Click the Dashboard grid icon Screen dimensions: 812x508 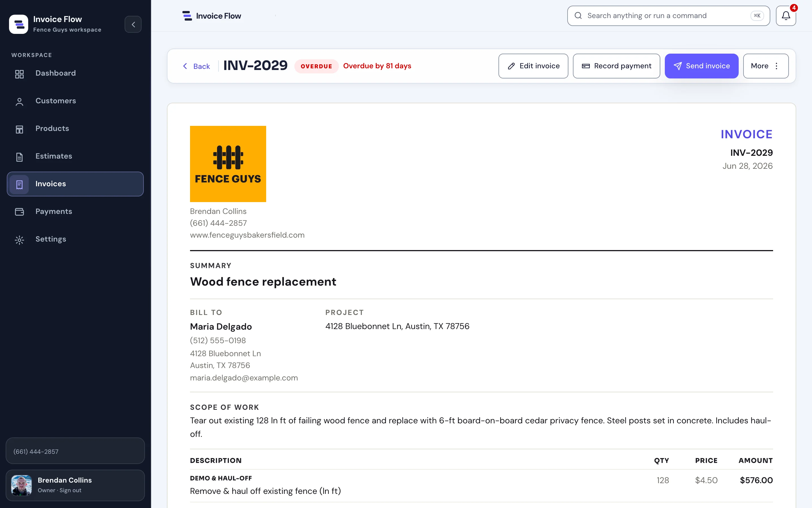pyautogui.click(x=19, y=74)
